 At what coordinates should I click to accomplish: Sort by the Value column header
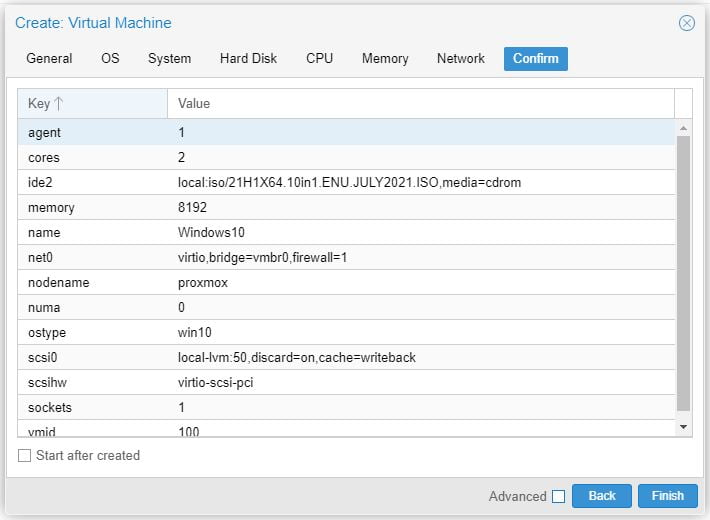point(420,104)
